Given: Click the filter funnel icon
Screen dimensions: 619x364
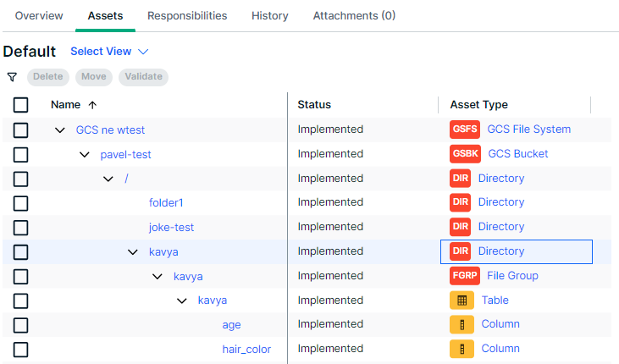Looking at the screenshot, I should pos(12,77).
